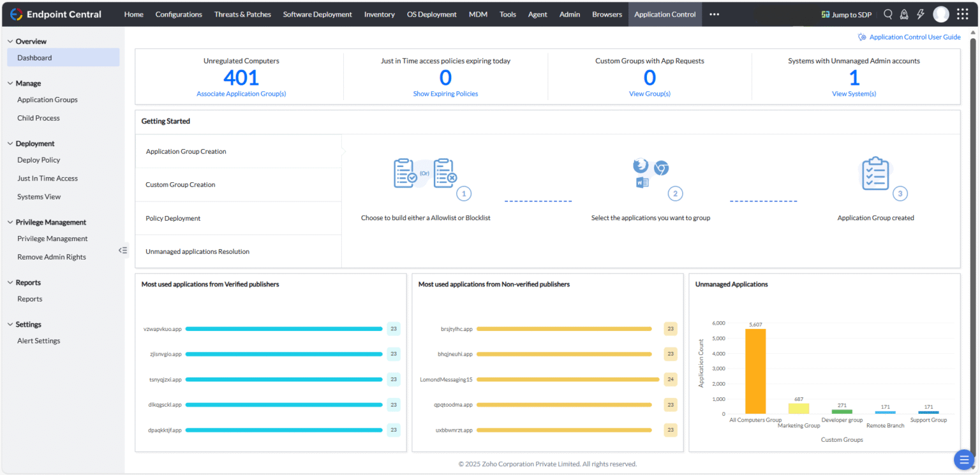Click the LomondMessaging15 bar label
980x475 pixels.
click(446, 379)
